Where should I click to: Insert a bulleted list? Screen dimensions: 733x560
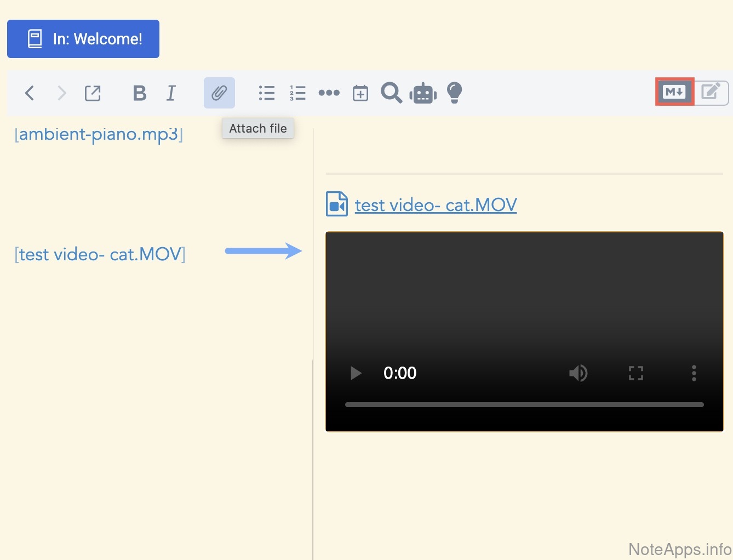267,93
